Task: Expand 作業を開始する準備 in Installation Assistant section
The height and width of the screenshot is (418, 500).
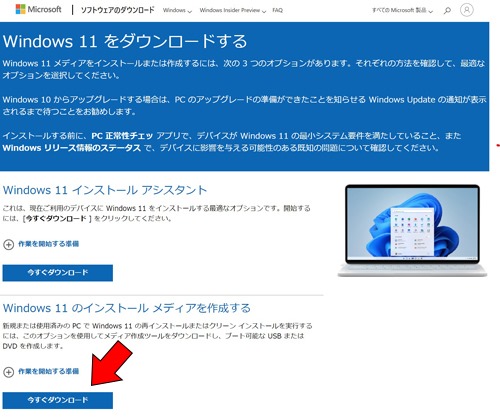Action: 48,244
